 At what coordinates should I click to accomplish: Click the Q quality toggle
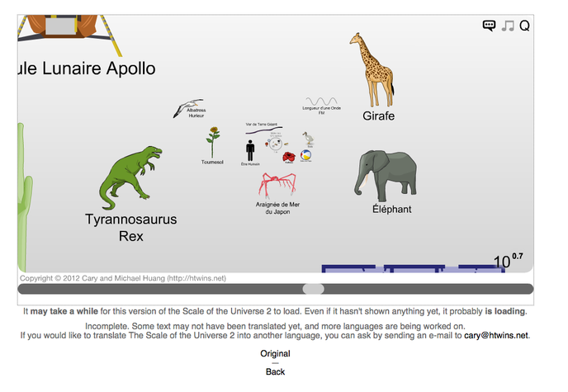[524, 26]
